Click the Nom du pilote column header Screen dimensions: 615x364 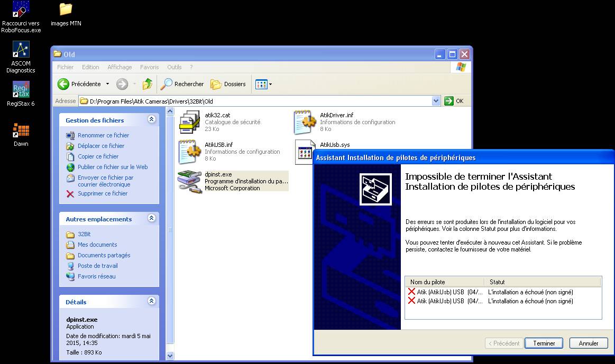[444, 282]
